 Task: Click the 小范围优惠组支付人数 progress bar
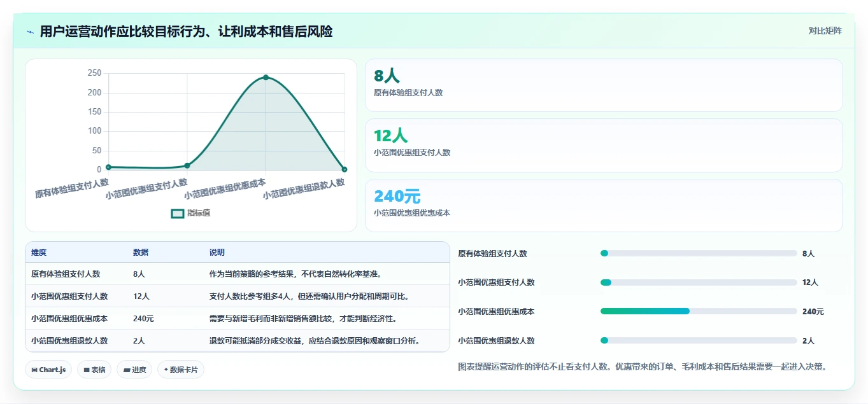coord(699,282)
